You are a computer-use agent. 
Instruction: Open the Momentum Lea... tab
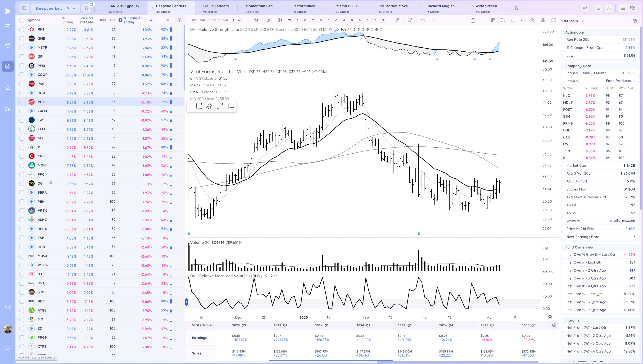tap(260, 9)
